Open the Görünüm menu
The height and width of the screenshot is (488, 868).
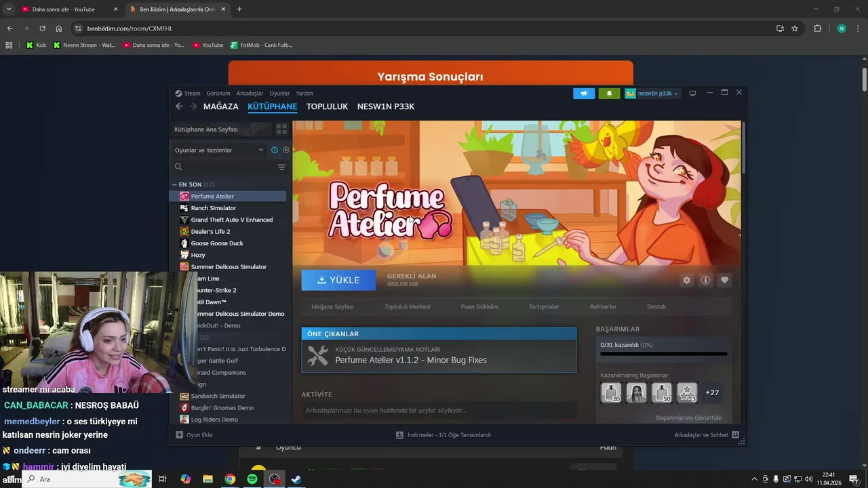point(218,94)
